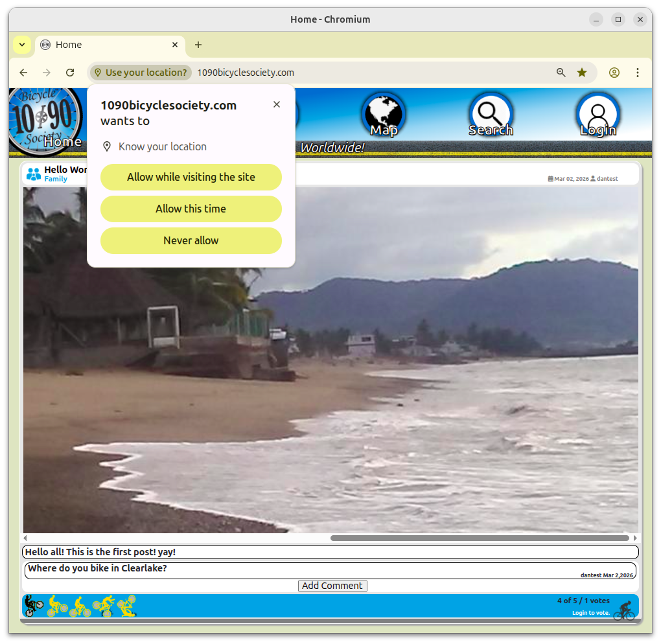661x644 pixels.
Task: Open the tab search dropdown arrow
Action: [x=21, y=45]
